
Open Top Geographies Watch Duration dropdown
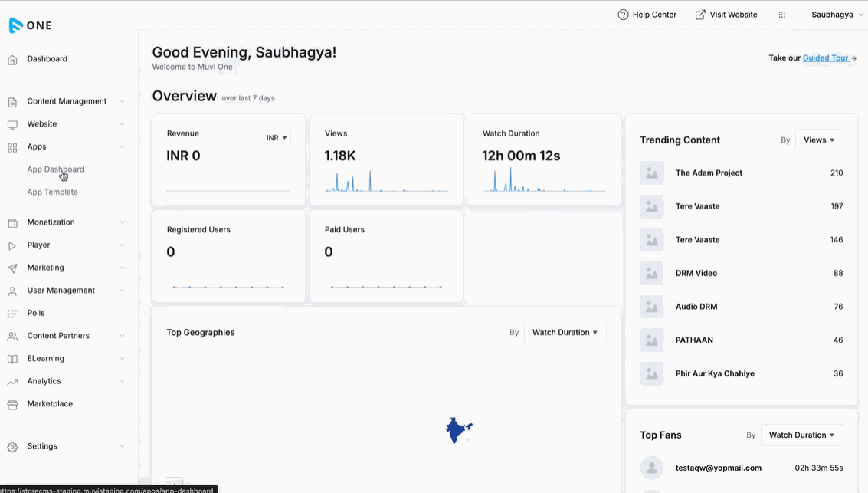[x=565, y=332]
